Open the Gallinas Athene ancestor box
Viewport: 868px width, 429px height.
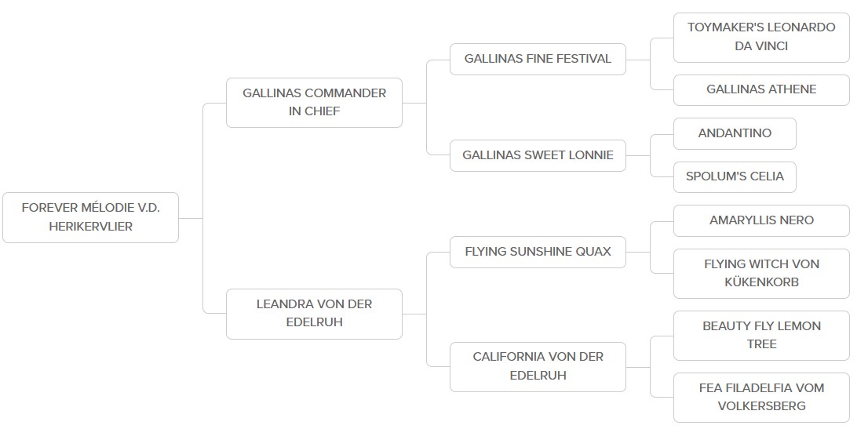pyautogui.click(x=761, y=89)
